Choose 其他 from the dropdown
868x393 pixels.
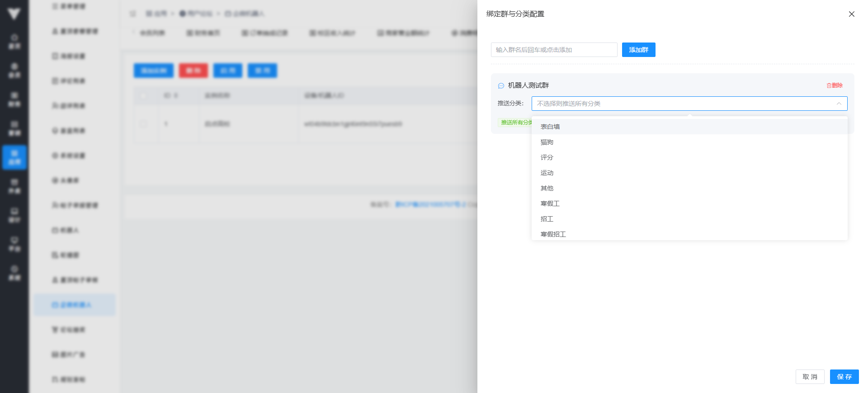(547, 188)
